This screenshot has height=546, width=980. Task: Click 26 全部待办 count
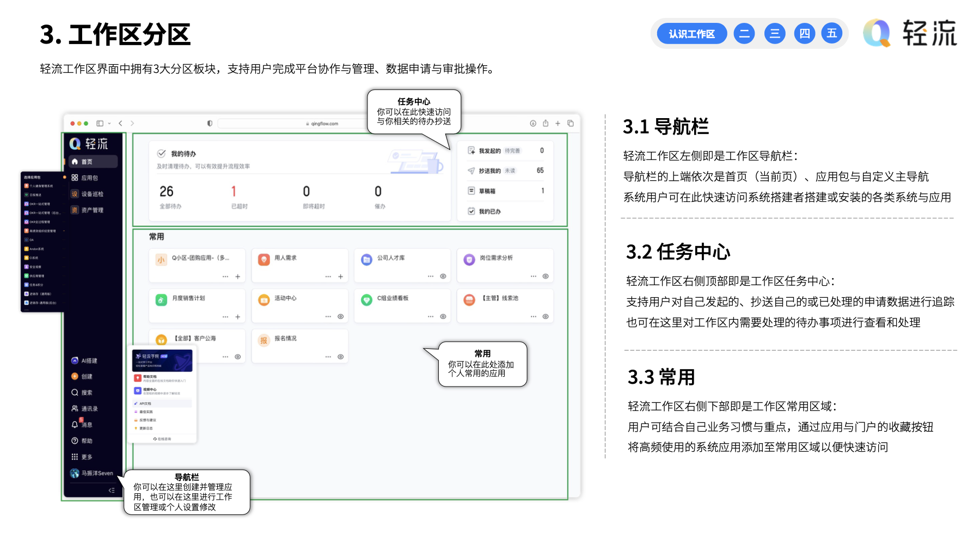pyautogui.click(x=170, y=197)
